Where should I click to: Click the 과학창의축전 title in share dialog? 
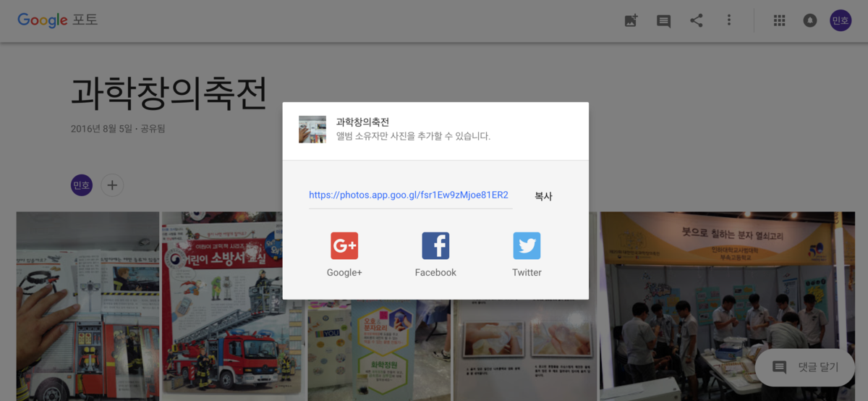coord(363,122)
